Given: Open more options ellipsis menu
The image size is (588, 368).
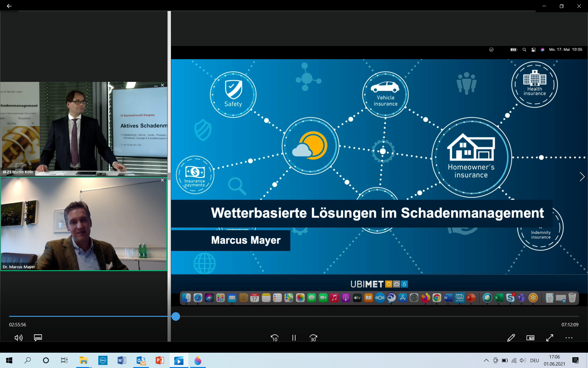Looking at the screenshot, I should tap(569, 338).
